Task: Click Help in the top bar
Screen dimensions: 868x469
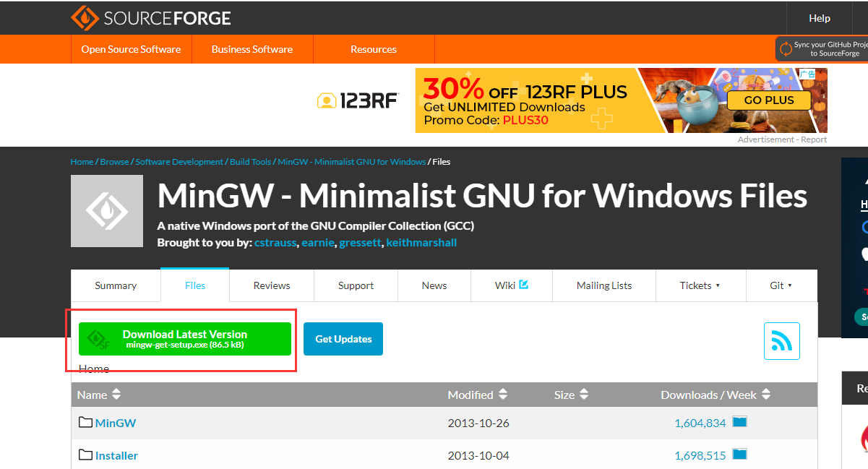Action: (x=820, y=18)
